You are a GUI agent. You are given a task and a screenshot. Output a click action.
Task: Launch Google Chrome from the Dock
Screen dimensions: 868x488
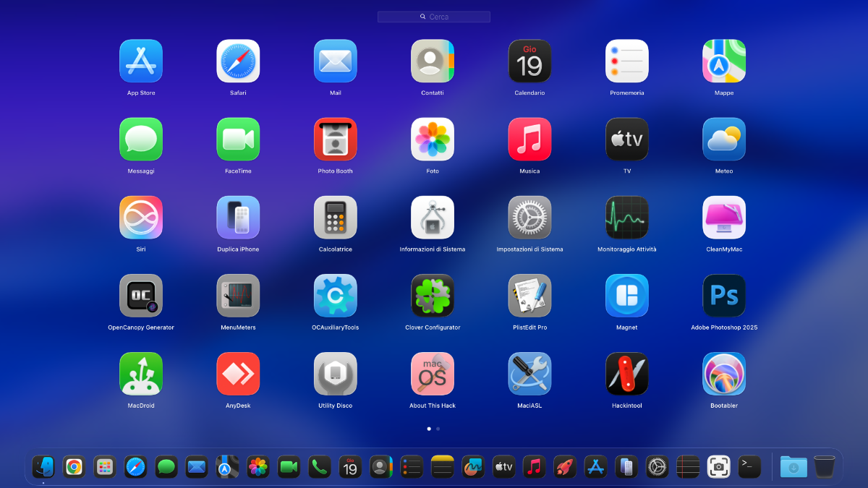[x=74, y=467]
